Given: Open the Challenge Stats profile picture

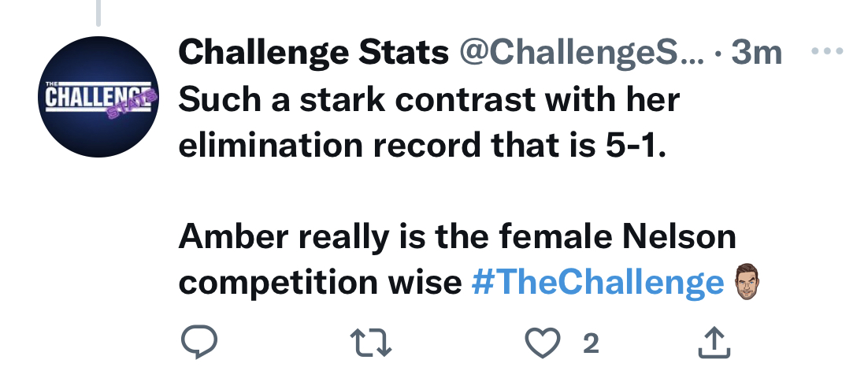Looking at the screenshot, I should tap(98, 97).
